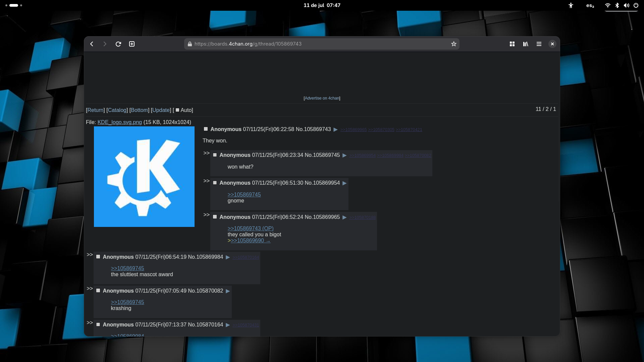Tick checkbox for post No.105870082

pyautogui.click(x=98, y=291)
